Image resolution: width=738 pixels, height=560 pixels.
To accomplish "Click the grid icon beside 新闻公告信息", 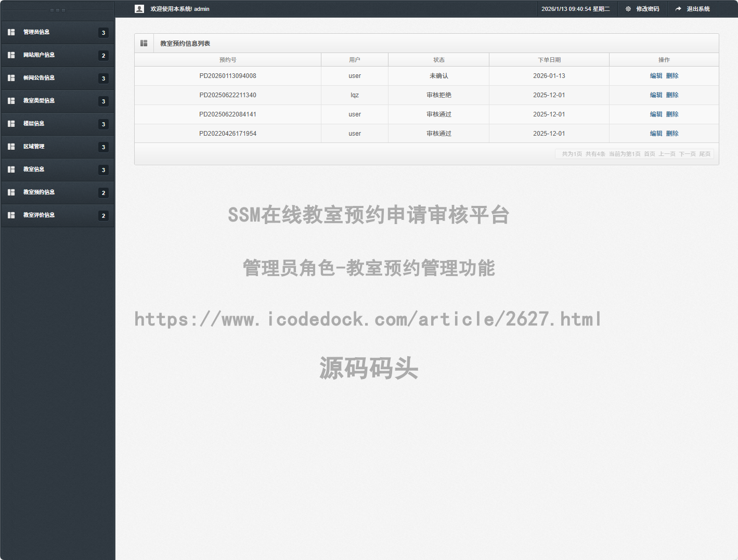I will 11,78.
